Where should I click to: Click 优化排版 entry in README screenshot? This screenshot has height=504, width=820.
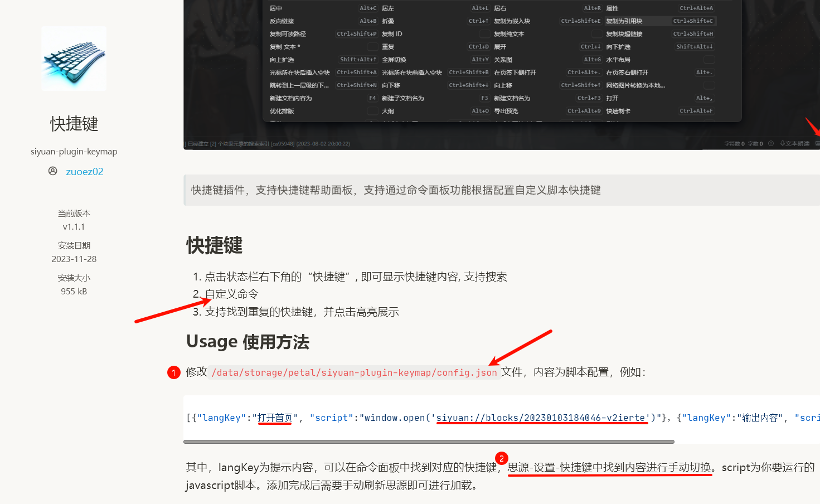pyautogui.click(x=282, y=111)
